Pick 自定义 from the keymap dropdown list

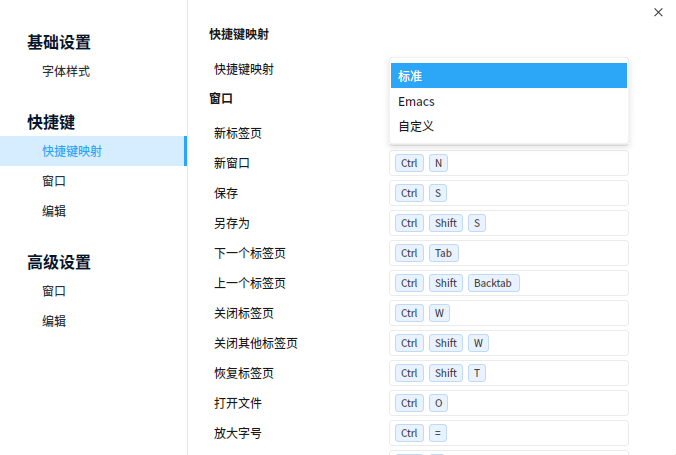click(509, 126)
